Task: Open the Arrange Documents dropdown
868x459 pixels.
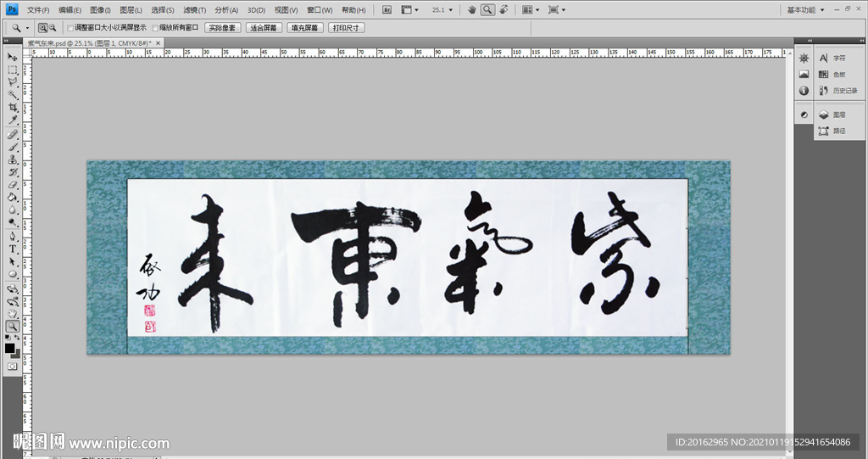Action: pos(531,10)
